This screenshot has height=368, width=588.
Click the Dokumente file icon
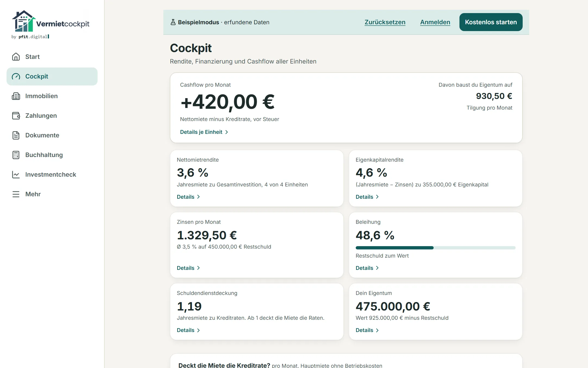16,135
